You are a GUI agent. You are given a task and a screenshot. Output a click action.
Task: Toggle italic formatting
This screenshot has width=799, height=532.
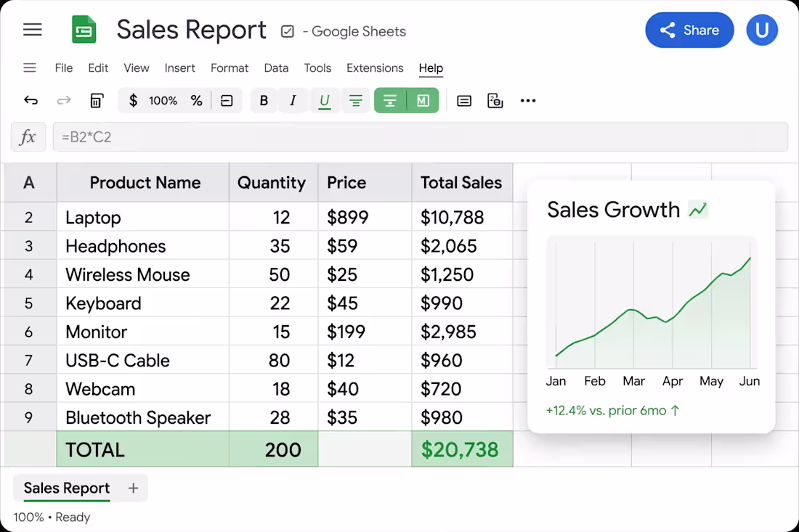point(293,100)
